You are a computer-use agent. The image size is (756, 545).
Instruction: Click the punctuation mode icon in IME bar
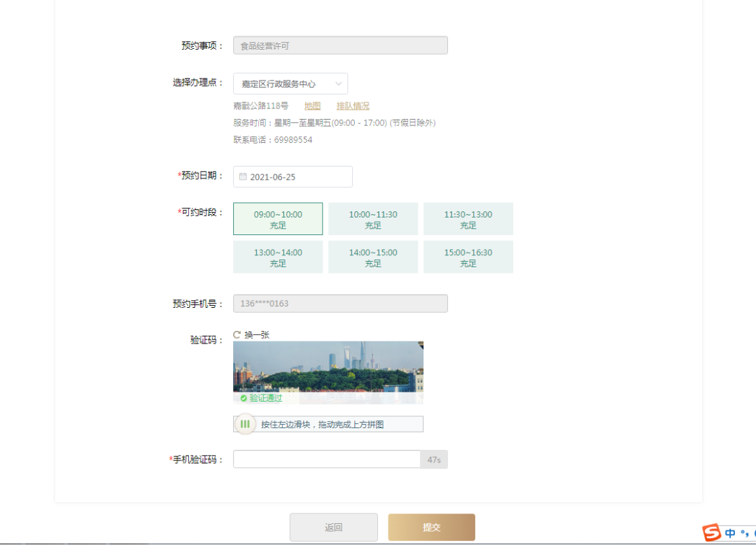745,534
